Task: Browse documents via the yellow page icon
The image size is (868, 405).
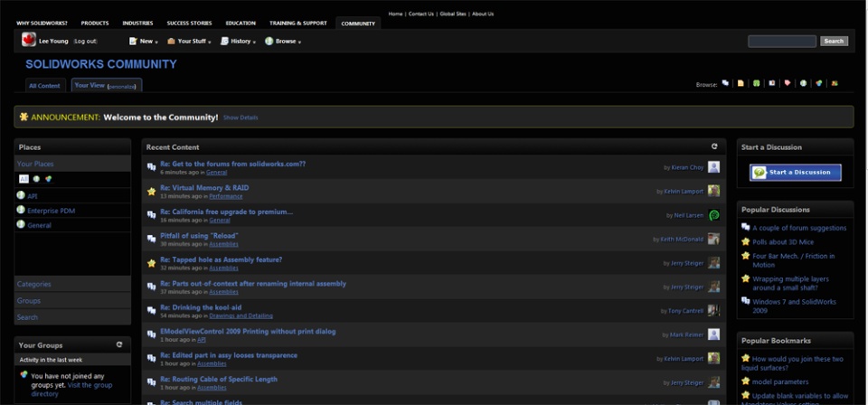Action: [741, 83]
